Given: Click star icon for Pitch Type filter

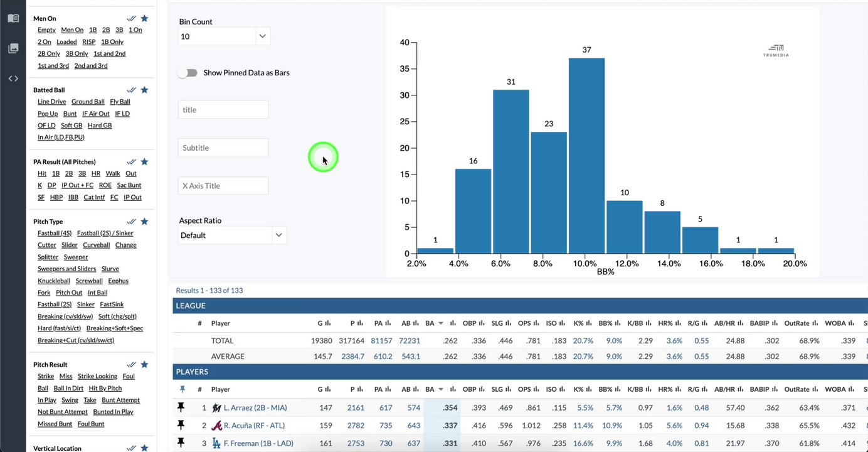Looking at the screenshot, I should 144,221.
